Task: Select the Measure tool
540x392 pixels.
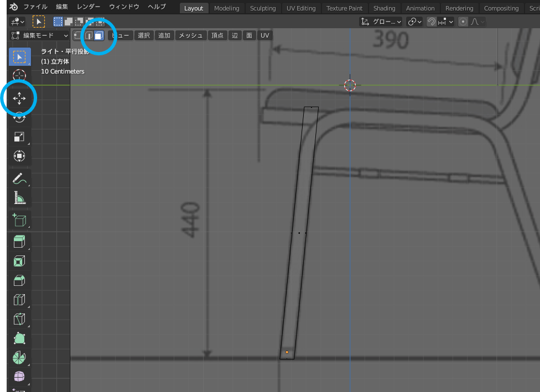Action: point(19,197)
